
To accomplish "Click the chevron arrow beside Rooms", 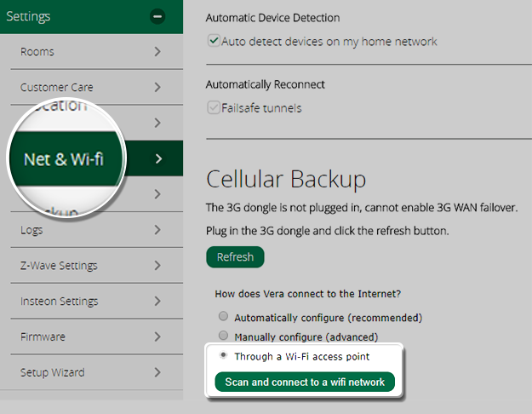I will 157,52.
